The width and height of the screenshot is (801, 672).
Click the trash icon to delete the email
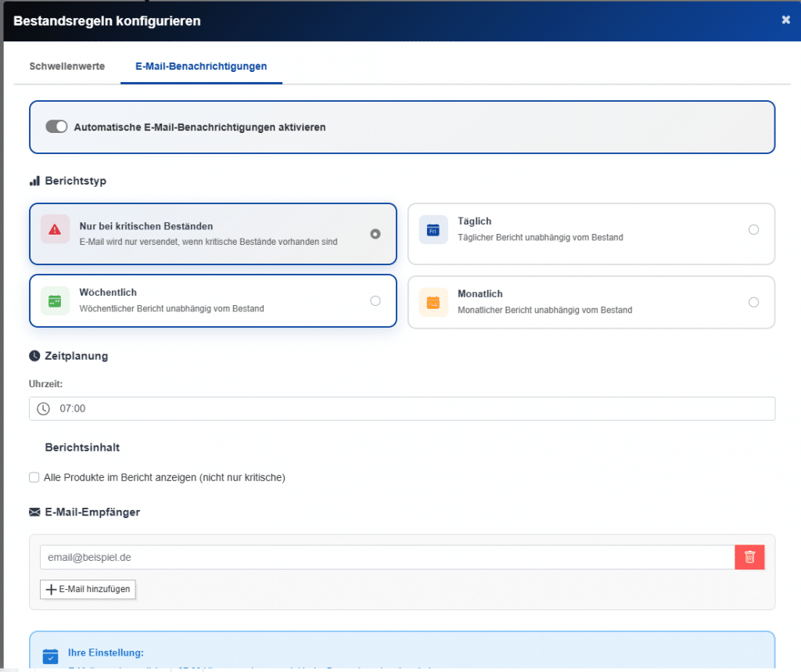click(x=749, y=556)
